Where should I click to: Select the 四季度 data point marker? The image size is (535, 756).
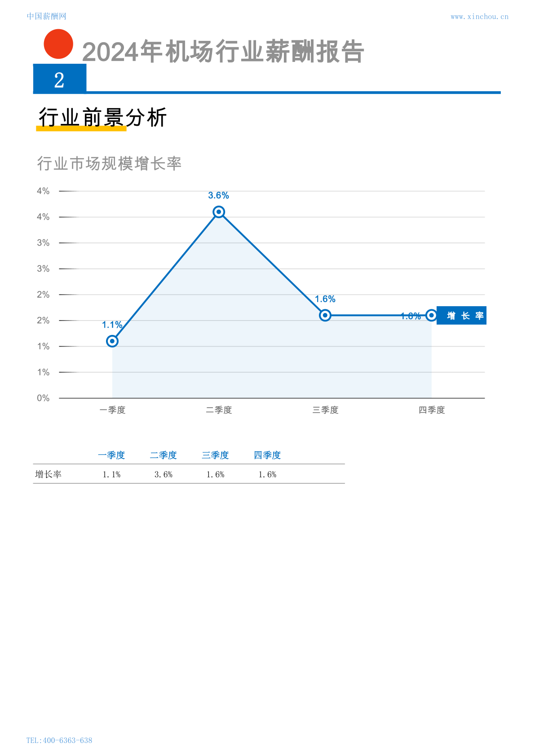coord(431,316)
